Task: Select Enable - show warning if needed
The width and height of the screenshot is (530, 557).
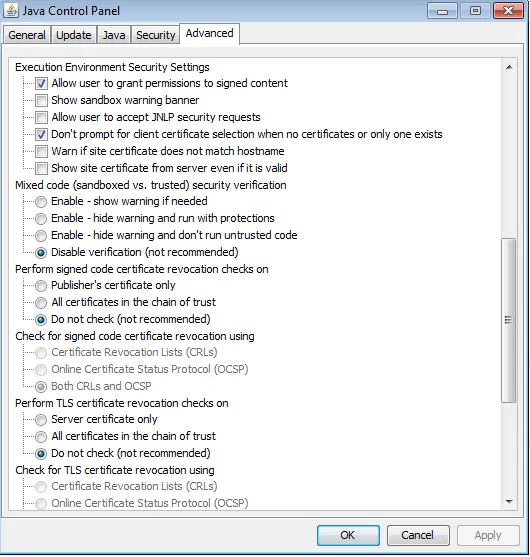Action: pos(41,202)
